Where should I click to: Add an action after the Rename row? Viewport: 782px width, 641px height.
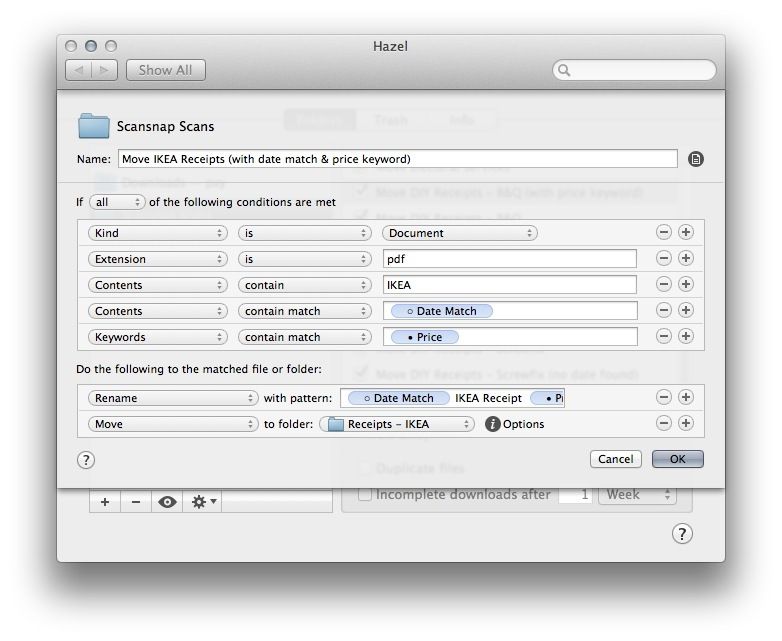click(686, 398)
